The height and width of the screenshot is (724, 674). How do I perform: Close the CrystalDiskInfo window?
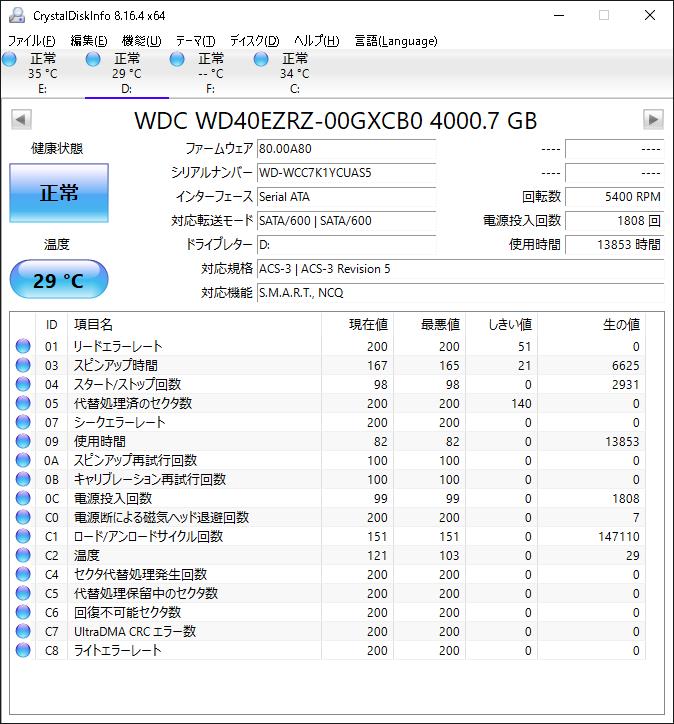click(650, 15)
